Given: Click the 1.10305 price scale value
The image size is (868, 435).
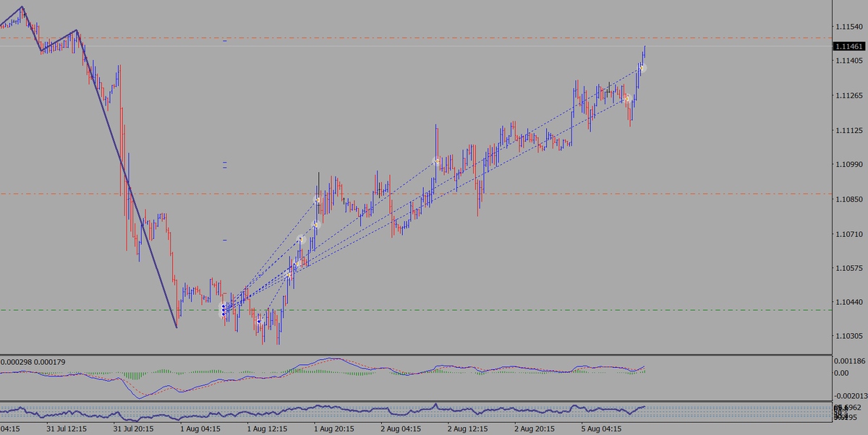Looking at the screenshot, I should click(848, 337).
